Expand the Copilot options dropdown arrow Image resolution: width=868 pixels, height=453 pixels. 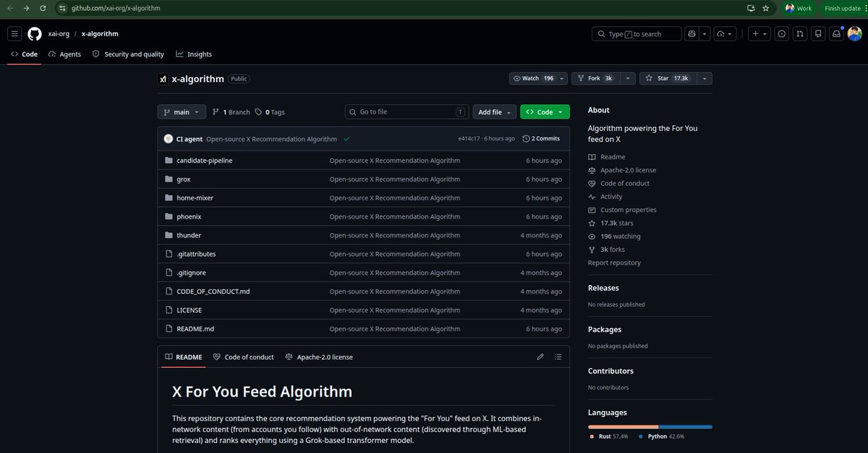click(705, 34)
